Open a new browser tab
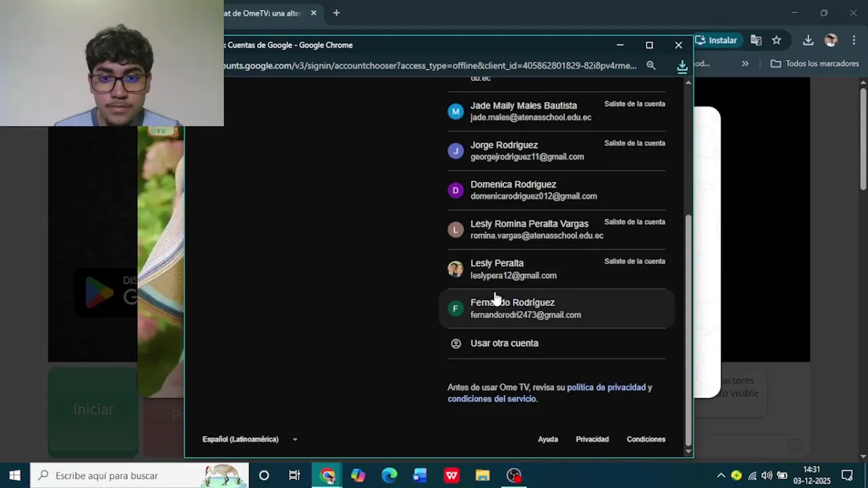 [x=336, y=13]
